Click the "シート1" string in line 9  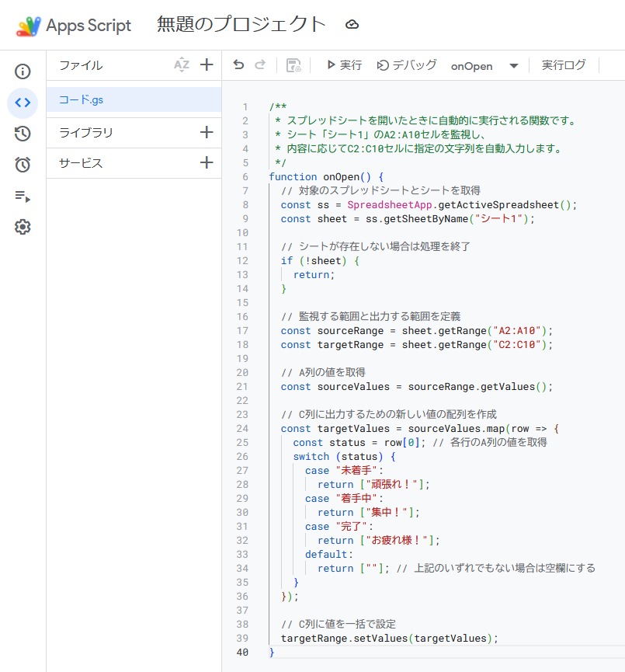[501, 219]
